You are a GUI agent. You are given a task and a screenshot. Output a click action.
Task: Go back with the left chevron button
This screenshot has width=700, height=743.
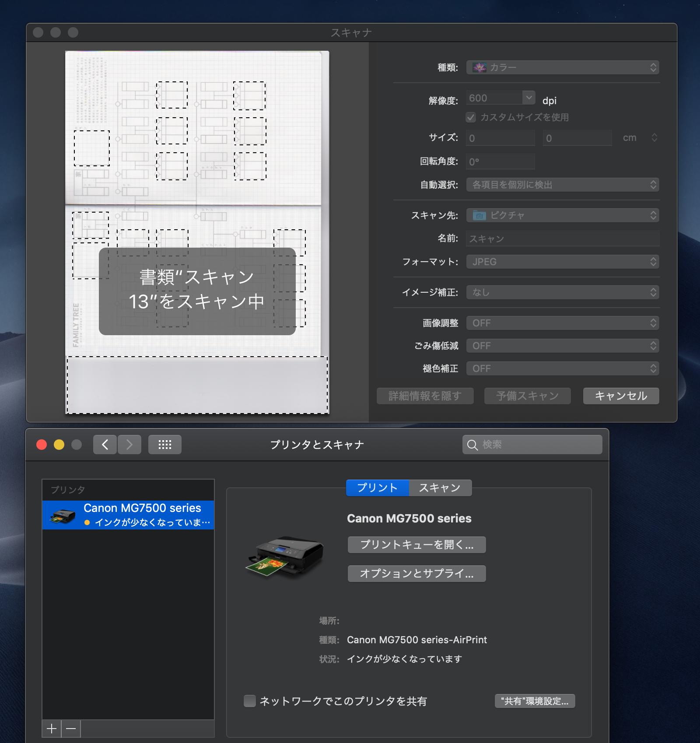click(x=105, y=445)
